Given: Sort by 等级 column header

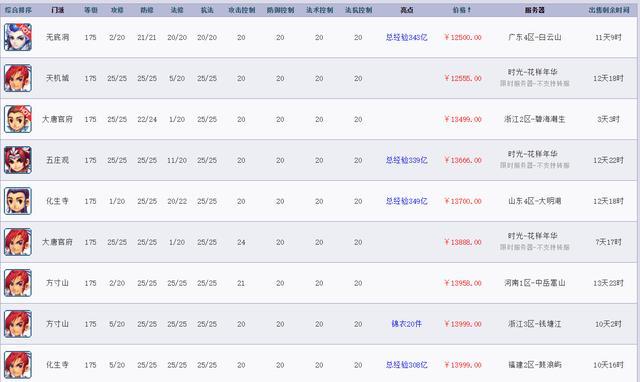Looking at the screenshot, I should [91, 10].
